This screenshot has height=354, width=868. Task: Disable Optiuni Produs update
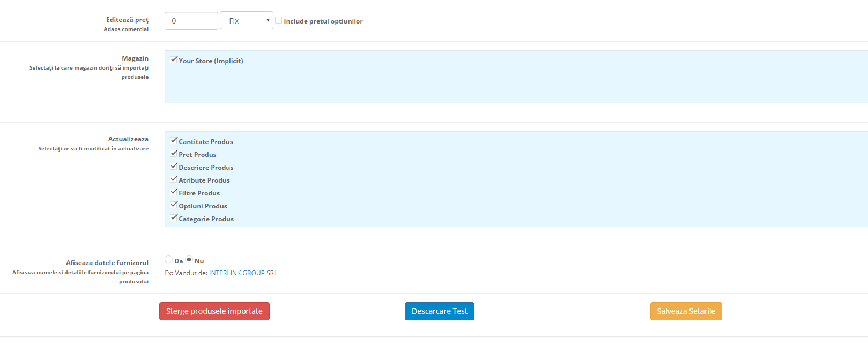[174, 205]
